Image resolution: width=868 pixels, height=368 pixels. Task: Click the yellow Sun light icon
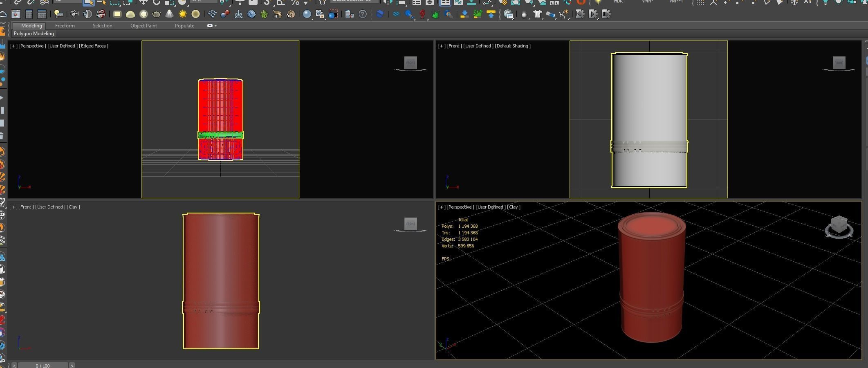(x=182, y=14)
